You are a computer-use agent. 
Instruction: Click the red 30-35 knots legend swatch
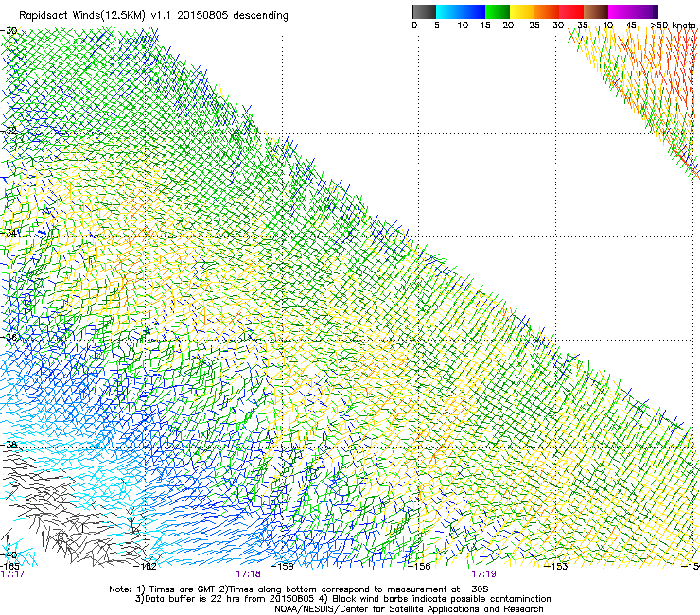pos(571,11)
